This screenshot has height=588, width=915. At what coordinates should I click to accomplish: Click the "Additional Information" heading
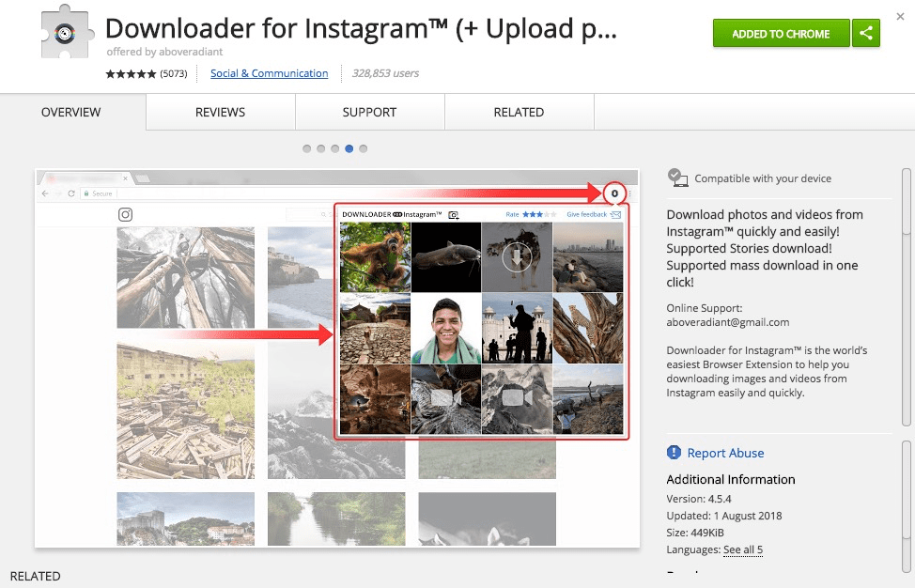(x=731, y=479)
